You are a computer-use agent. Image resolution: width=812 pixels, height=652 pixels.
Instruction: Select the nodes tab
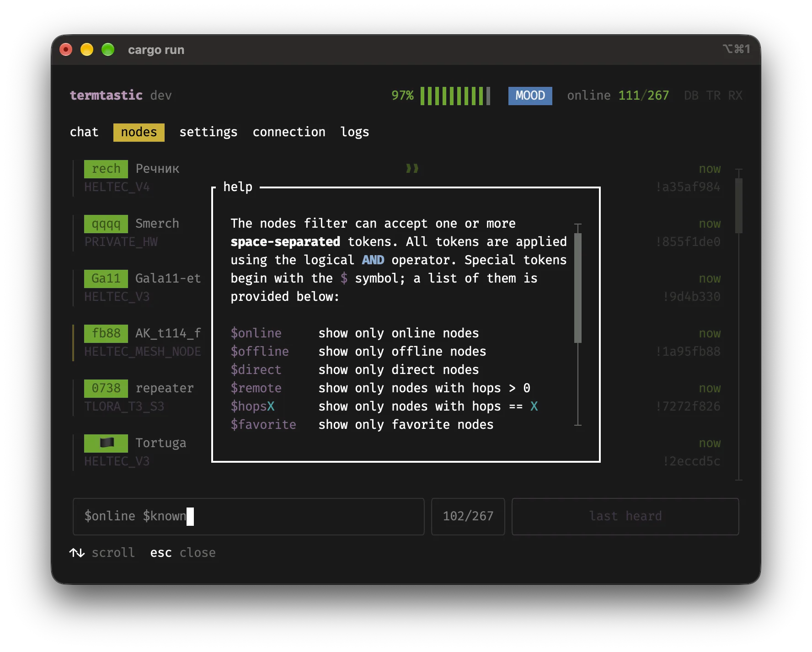(x=139, y=132)
